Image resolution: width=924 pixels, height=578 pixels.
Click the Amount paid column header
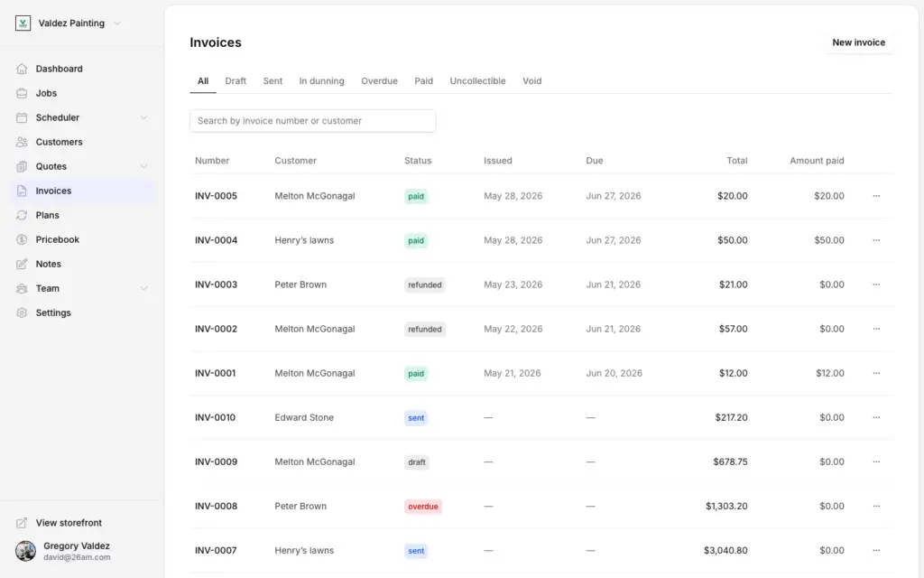pos(817,161)
